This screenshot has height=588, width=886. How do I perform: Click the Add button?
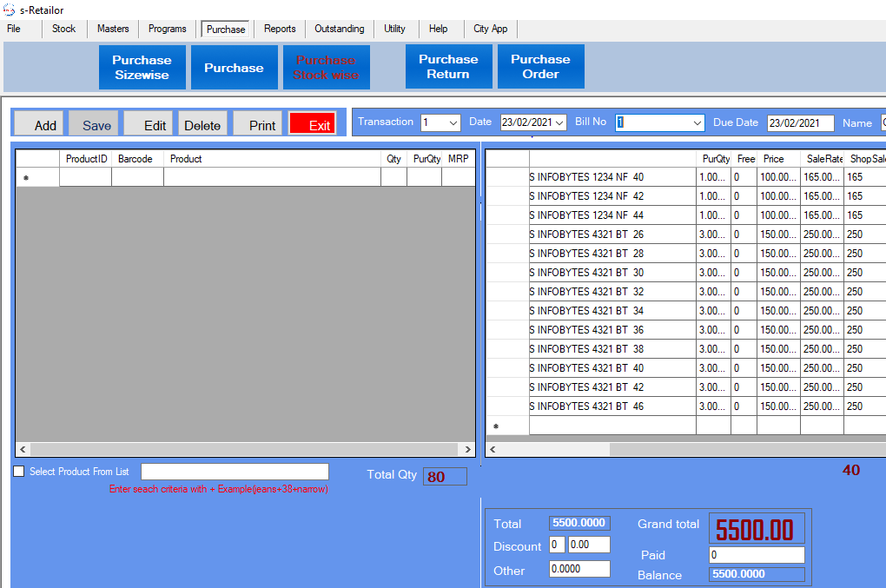[x=39, y=125]
